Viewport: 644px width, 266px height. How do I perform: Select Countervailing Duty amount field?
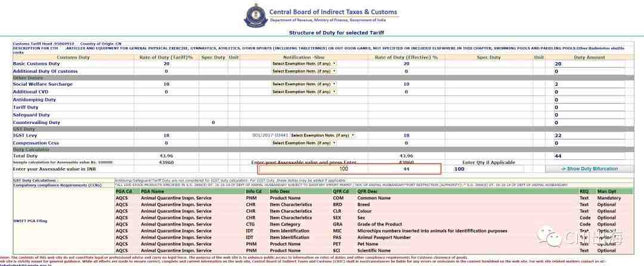[589, 123]
